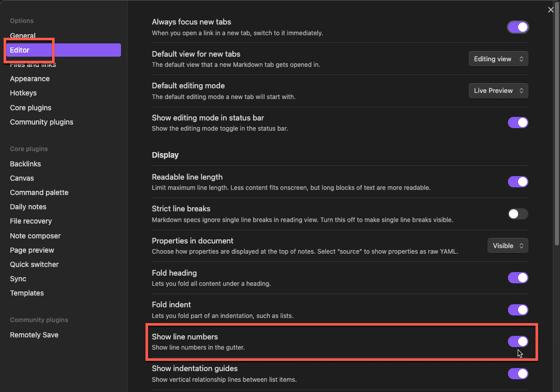Expand the Default editing mode dropdown

tap(498, 90)
